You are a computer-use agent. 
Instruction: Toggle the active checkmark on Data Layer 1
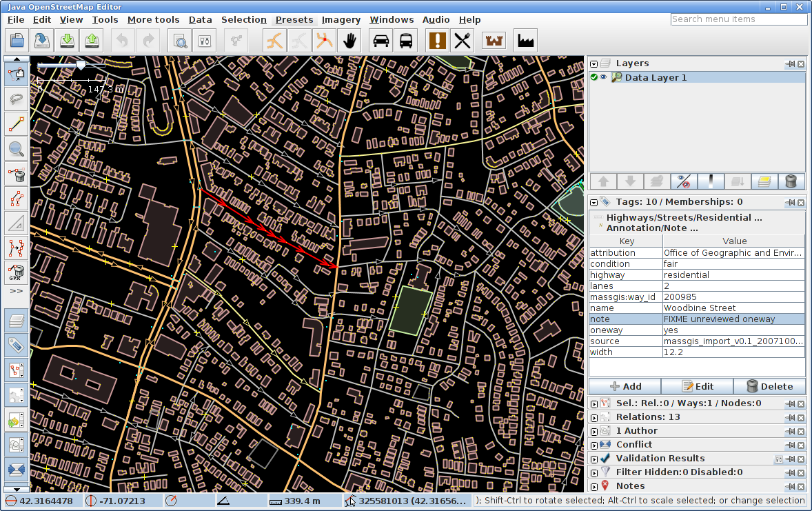[x=594, y=77]
